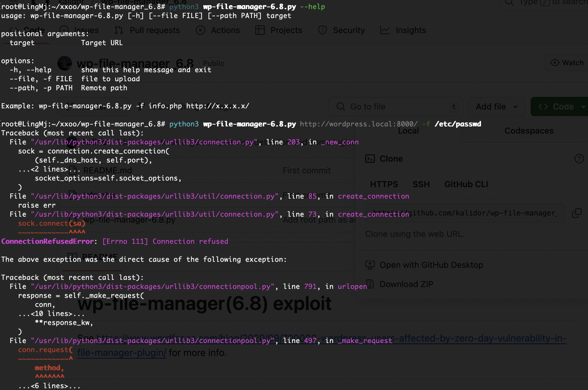Click the help question-mark icon in Clone panel
This screenshot has height=390, width=588.
[x=579, y=159]
